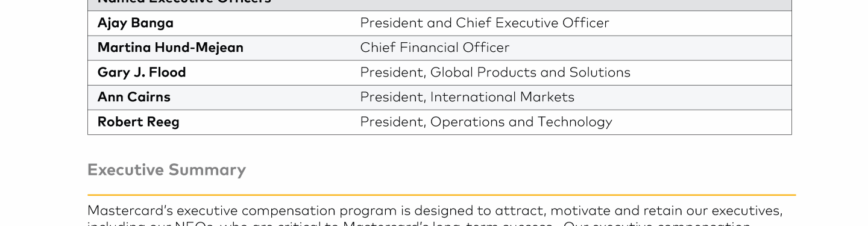Screen dimensions: 868x226
Task: Click the Chief Financial Officer text
Action: [x=435, y=48]
